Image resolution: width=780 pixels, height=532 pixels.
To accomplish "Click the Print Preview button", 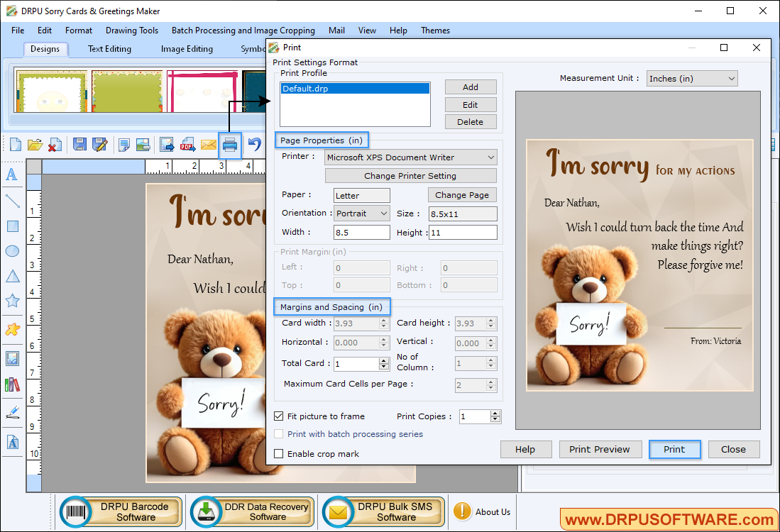I will tap(600, 449).
